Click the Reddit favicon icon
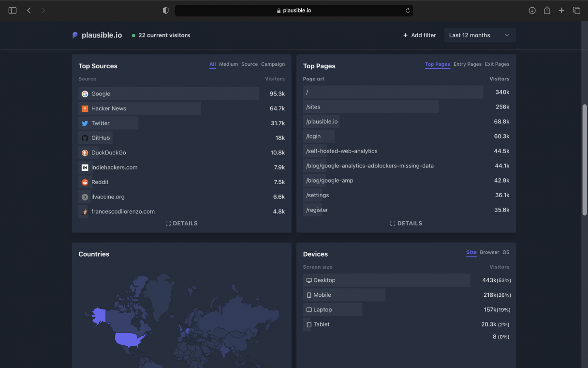588x368 pixels. 85,182
